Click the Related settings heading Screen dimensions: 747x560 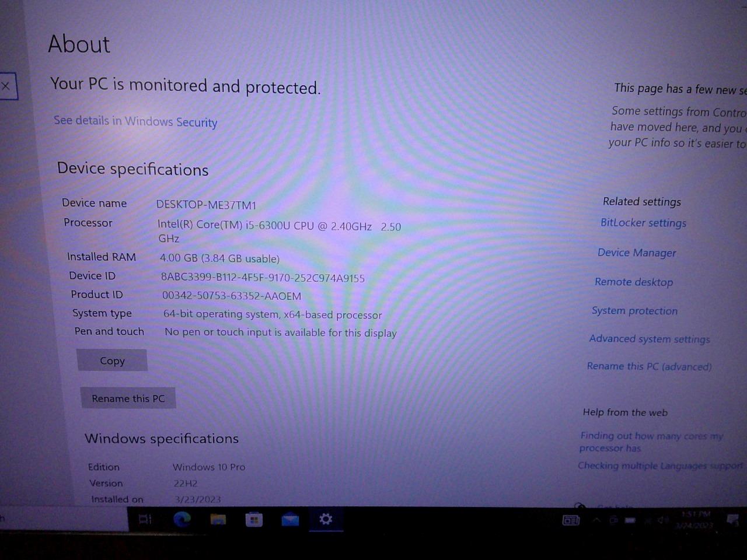coord(642,201)
